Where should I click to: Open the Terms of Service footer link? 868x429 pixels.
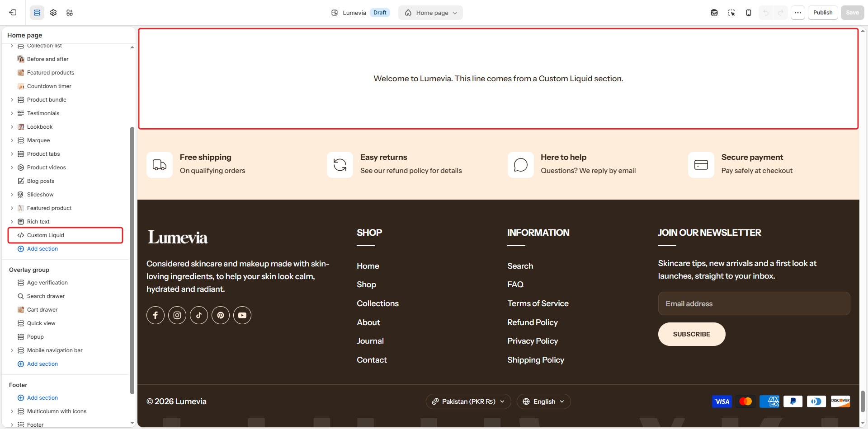(x=538, y=303)
